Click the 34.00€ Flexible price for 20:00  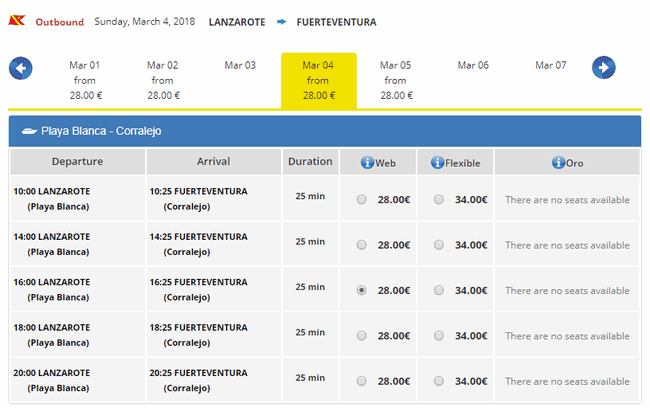[x=471, y=381]
